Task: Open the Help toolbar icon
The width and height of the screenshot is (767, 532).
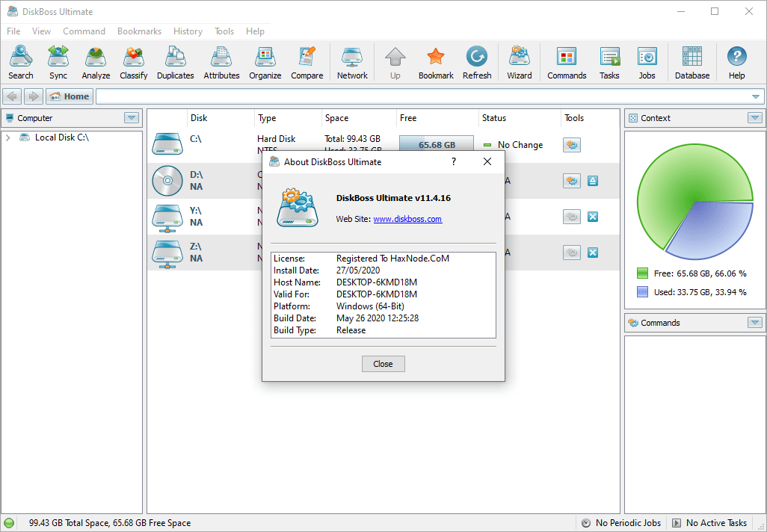Action: click(x=736, y=62)
